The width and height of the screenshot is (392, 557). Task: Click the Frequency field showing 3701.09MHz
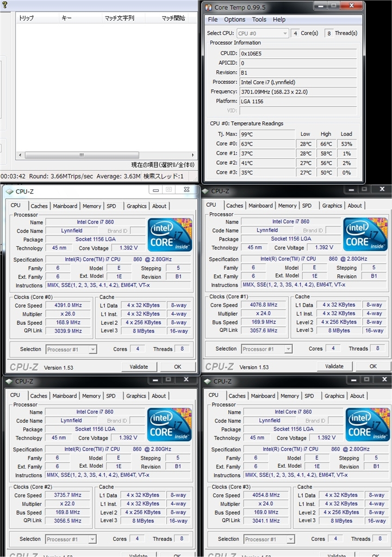(x=298, y=91)
